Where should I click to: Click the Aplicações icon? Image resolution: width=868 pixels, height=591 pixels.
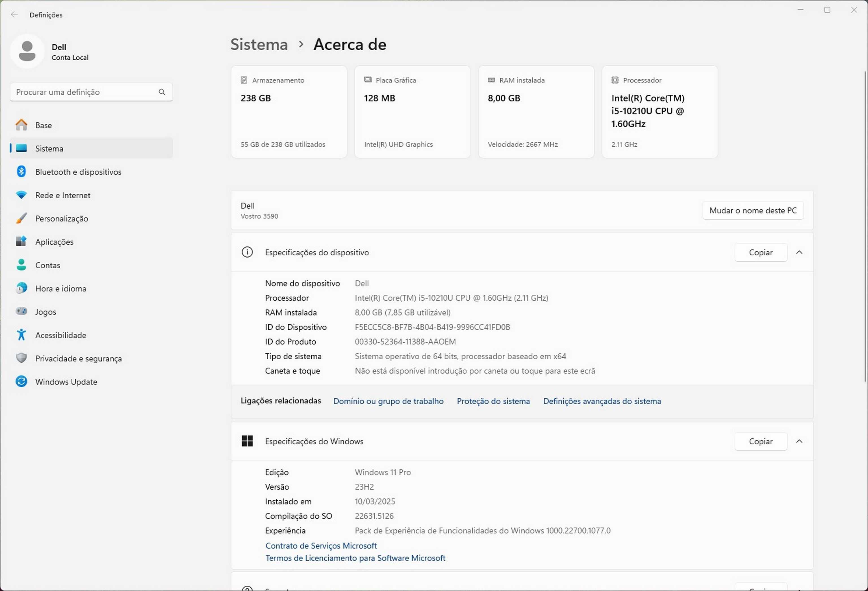[21, 241]
